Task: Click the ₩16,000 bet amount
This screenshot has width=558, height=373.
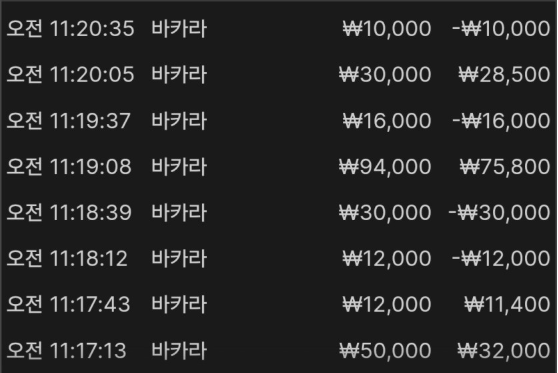Action: click(387, 120)
